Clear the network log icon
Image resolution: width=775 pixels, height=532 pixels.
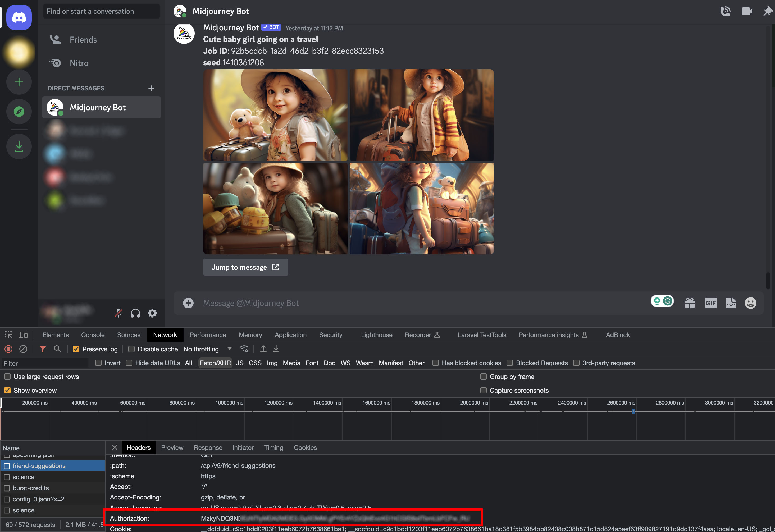23,349
